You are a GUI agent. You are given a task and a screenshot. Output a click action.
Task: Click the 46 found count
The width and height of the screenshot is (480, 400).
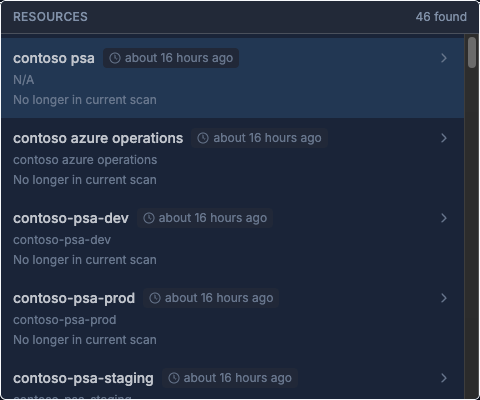pyautogui.click(x=441, y=17)
